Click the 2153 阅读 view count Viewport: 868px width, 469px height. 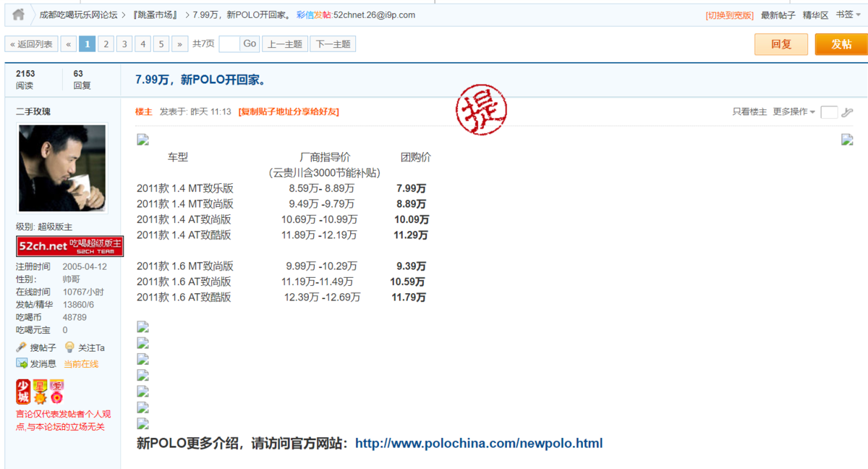click(x=25, y=80)
